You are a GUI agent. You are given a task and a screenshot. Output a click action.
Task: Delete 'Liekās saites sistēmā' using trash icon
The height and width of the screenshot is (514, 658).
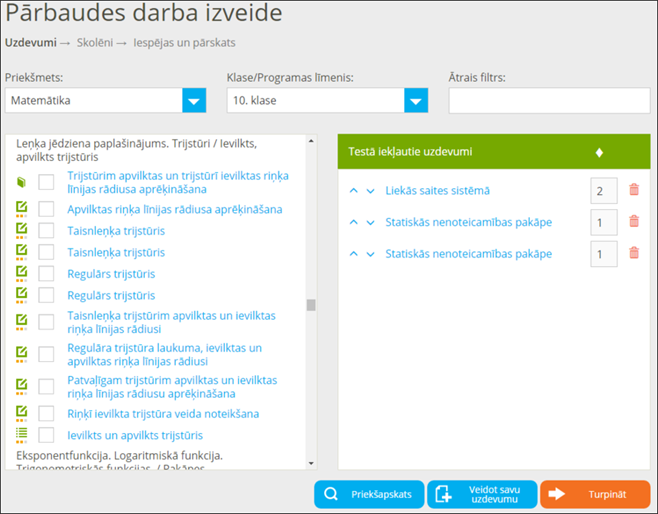633,190
